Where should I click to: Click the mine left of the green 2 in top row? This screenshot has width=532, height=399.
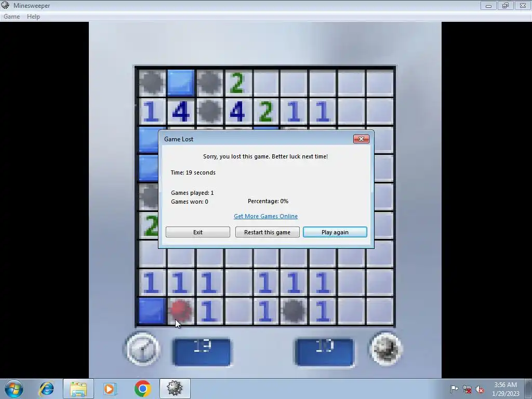pos(209,82)
